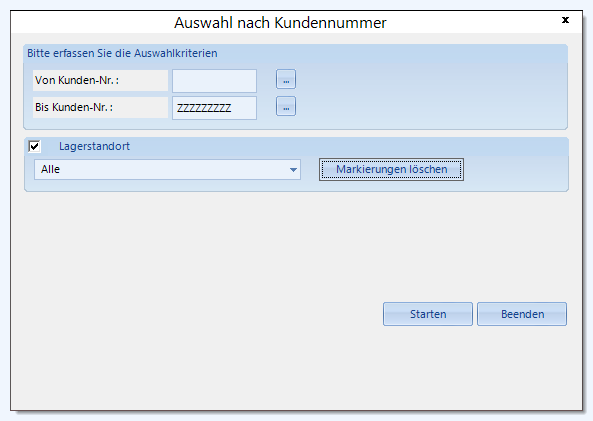Select the Bis Kunden-Nr. label
This screenshot has width=593, height=421.
point(74,107)
